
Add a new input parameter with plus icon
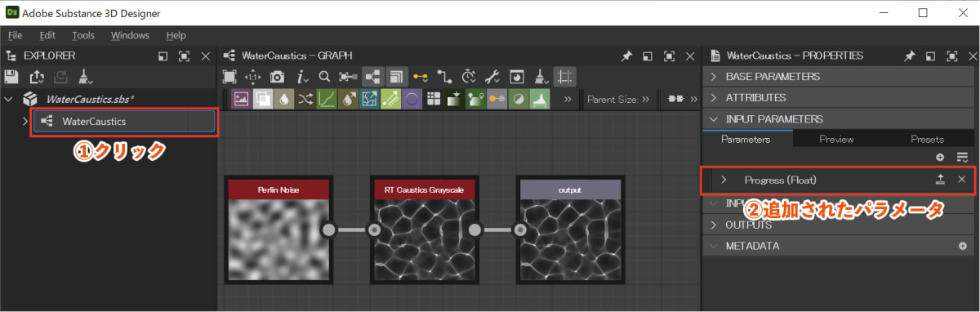point(940,156)
